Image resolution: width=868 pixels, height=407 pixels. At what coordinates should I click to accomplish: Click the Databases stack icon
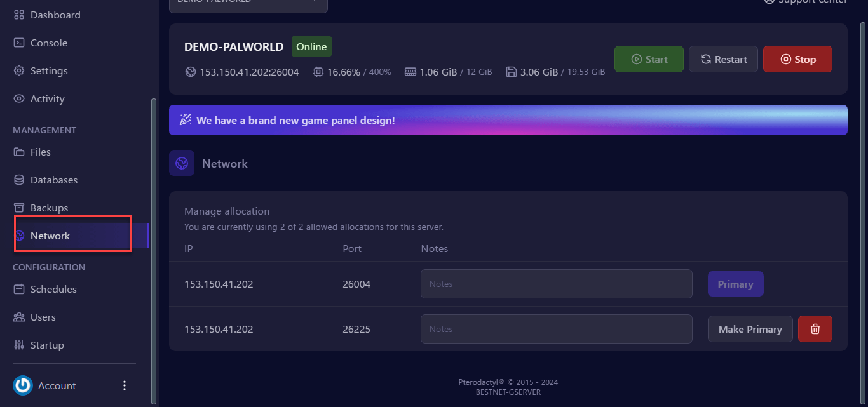coord(19,180)
